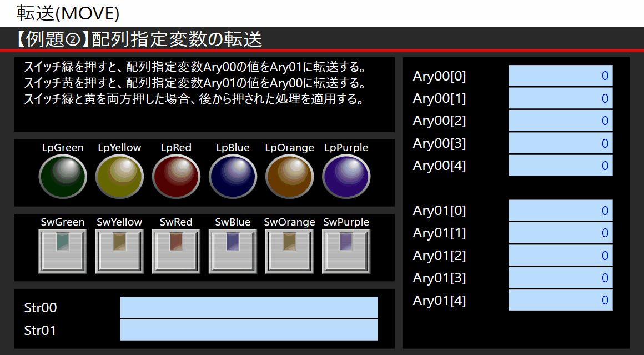Select the Ary01[3] value field
The width and height of the screenshot is (644, 355).
click(x=561, y=277)
